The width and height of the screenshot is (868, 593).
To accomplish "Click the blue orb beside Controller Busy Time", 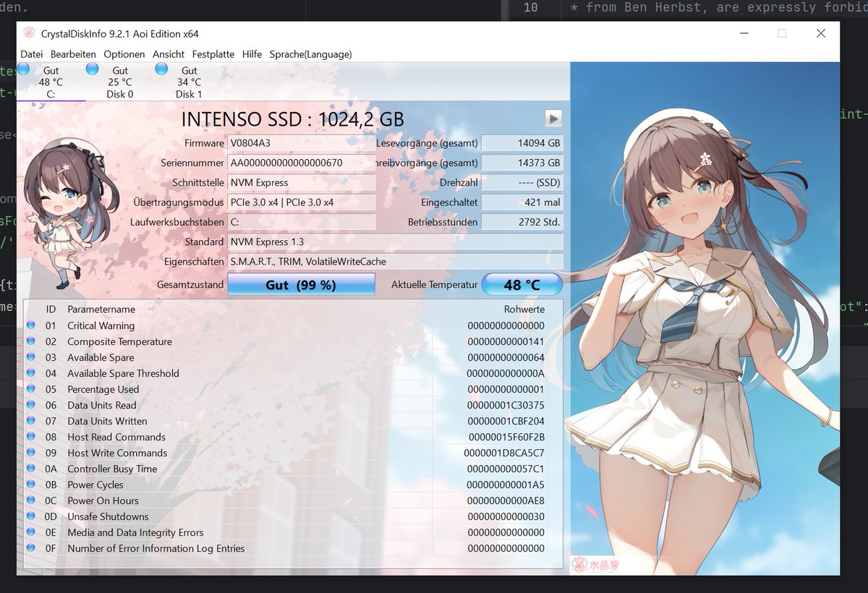I will (31, 469).
